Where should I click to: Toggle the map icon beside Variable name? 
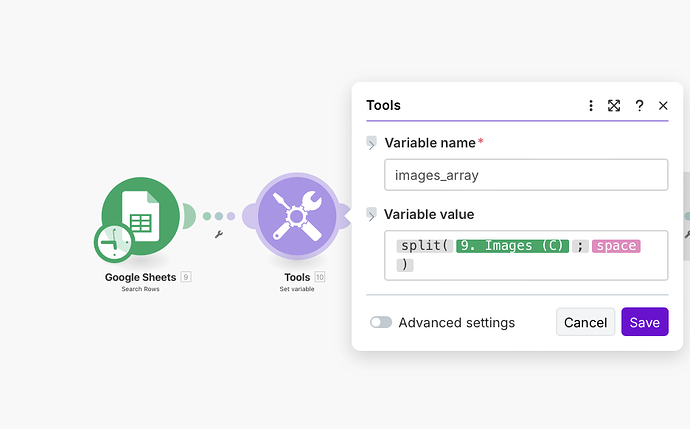point(372,143)
